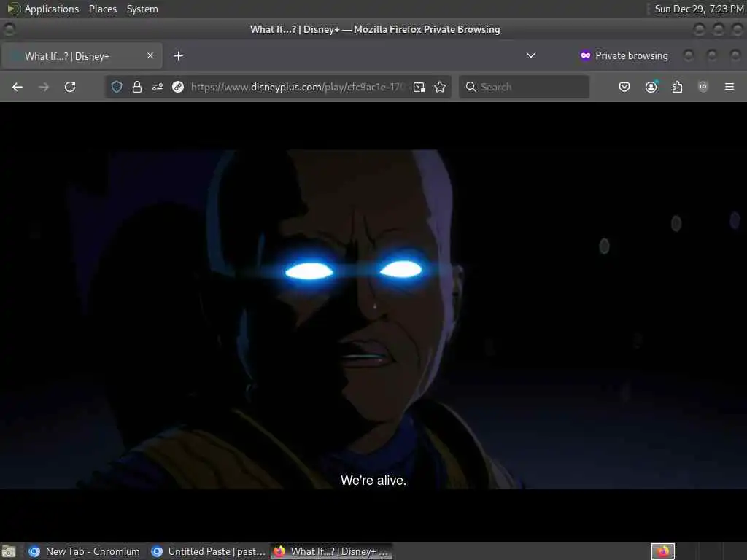Screen dimensions: 747x560
Task: Expand the list all tabs dropdown
Action: (531, 55)
